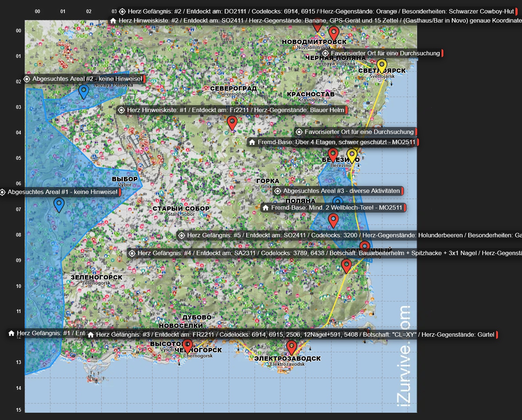The height and width of the screenshot is (420, 522).
Task: Click the СТАРЫЙ СОБОР town name
Action: click(x=181, y=209)
